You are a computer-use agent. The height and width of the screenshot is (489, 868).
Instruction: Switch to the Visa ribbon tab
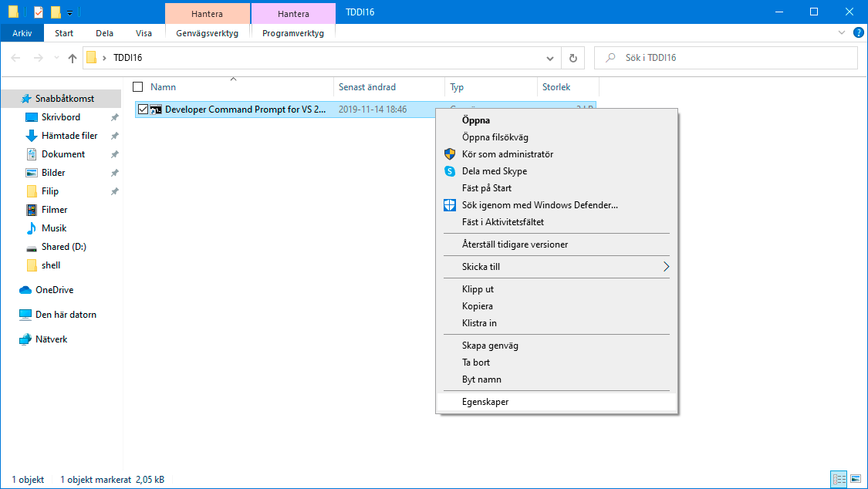(x=144, y=33)
